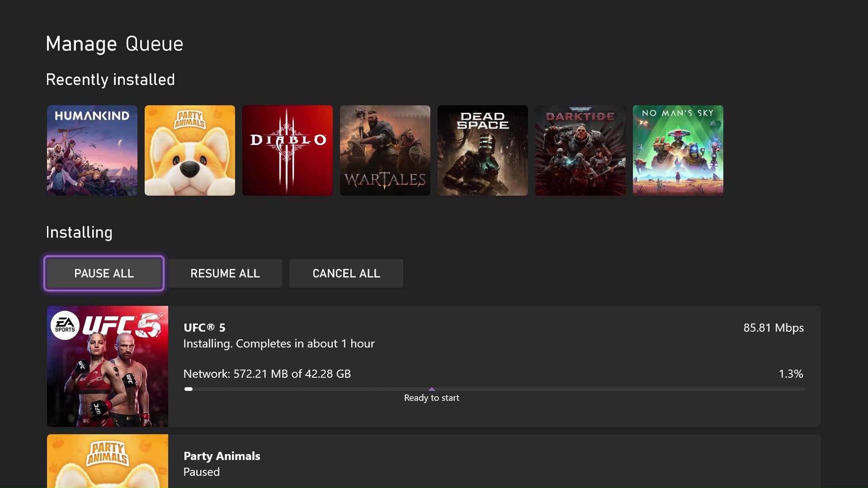
Task: Click the 'Installing' section heading
Action: click(79, 232)
